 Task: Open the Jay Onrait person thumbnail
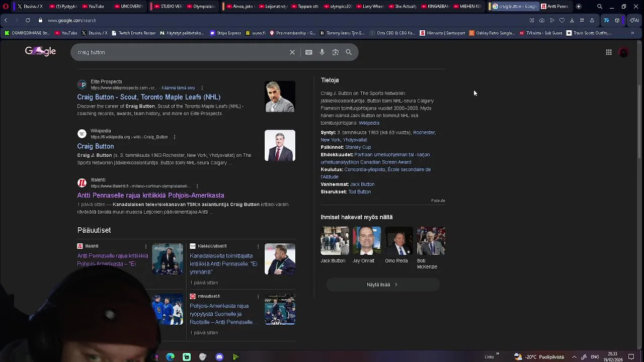click(x=367, y=241)
